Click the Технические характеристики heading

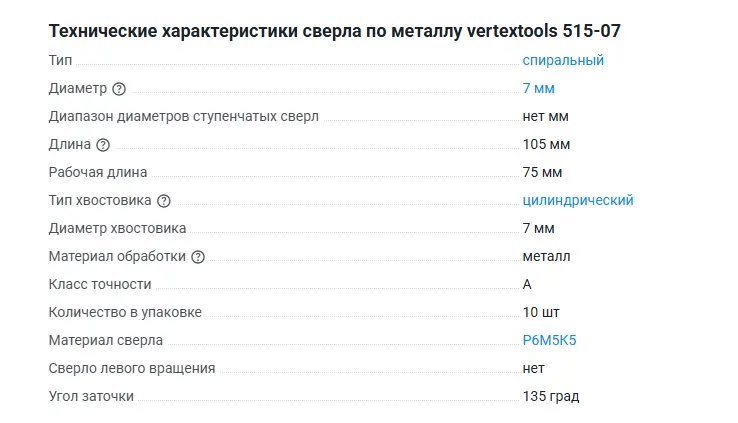click(x=340, y=31)
